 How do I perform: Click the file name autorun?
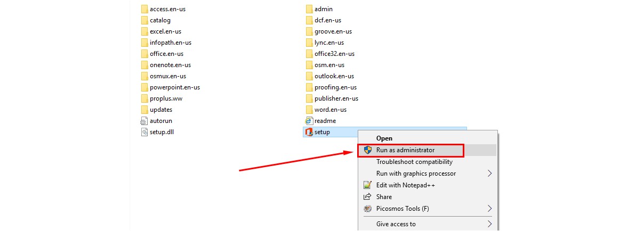pos(161,121)
